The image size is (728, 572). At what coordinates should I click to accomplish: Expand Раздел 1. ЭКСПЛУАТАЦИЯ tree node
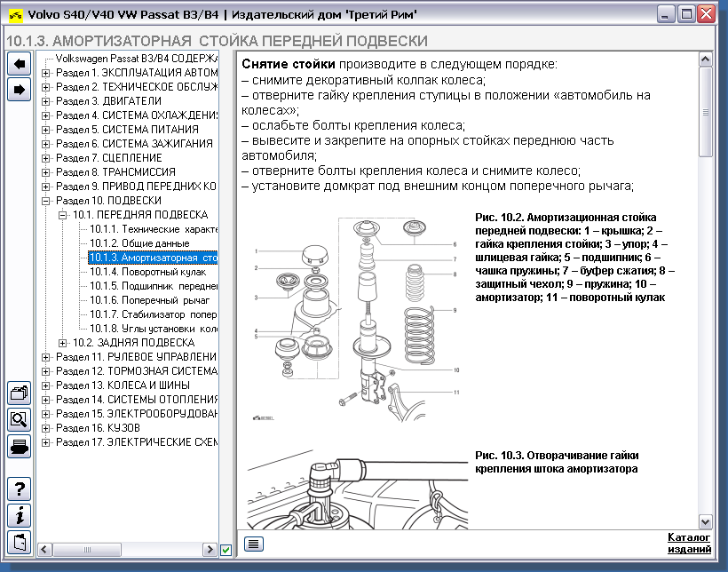pyautogui.click(x=45, y=73)
